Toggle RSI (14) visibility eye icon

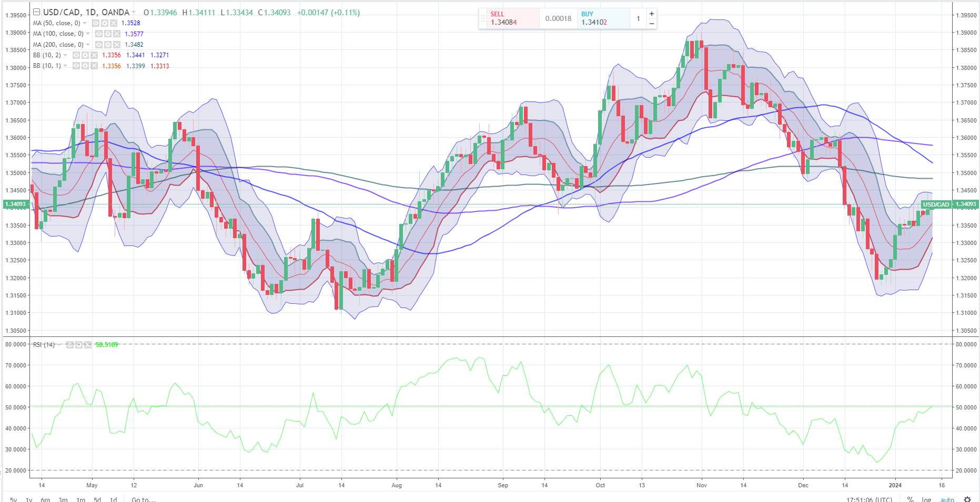(x=70, y=345)
